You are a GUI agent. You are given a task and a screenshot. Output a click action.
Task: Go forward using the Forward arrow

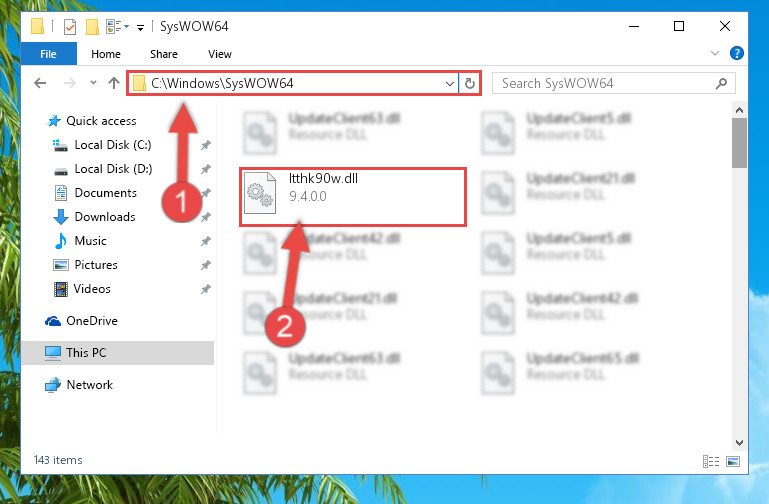pyautogui.click(x=70, y=83)
